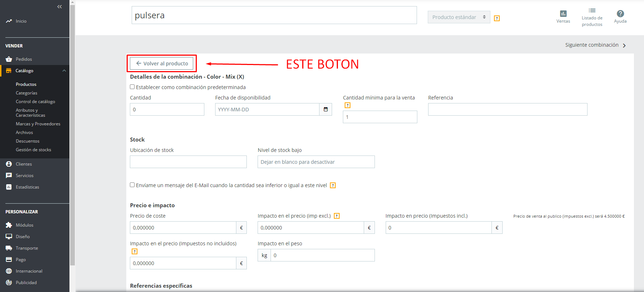Open Control de catálogo submenu item
The height and width of the screenshot is (292, 644).
click(x=35, y=102)
